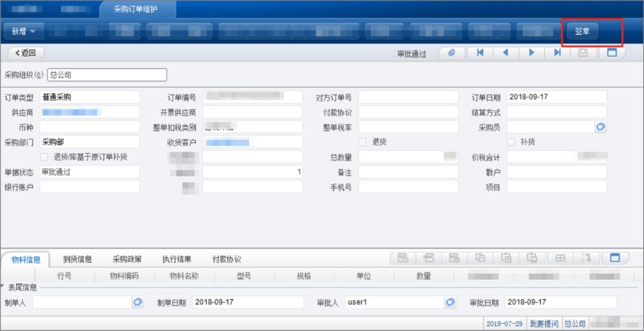Viewport: 644px width, 331px height.
Task: Open lookup for 采购员 field
Action: 600,127
